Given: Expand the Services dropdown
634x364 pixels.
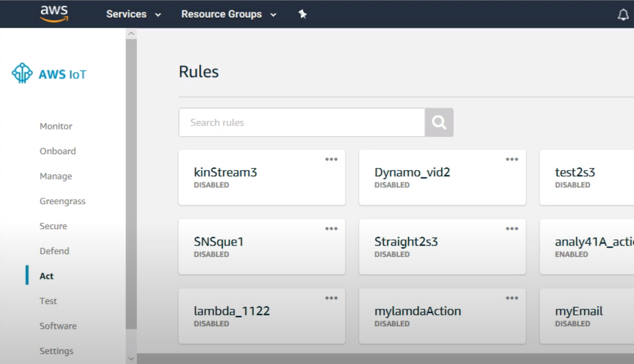Looking at the screenshot, I should coord(134,14).
